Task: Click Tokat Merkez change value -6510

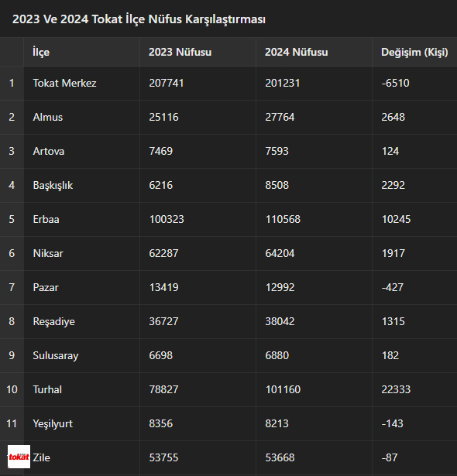Action: tap(395, 83)
